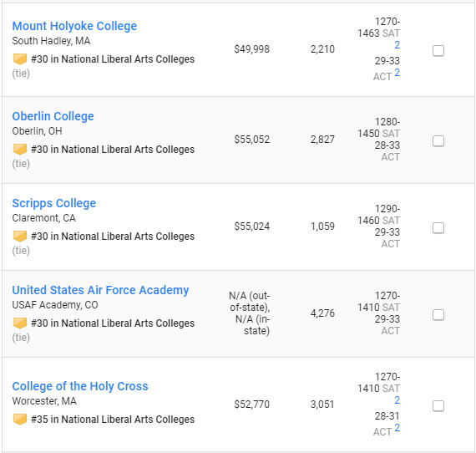This screenshot has width=476, height=453.
Task: Click the gold badge icon beside Oberlin ranking
Action: pos(20,149)
